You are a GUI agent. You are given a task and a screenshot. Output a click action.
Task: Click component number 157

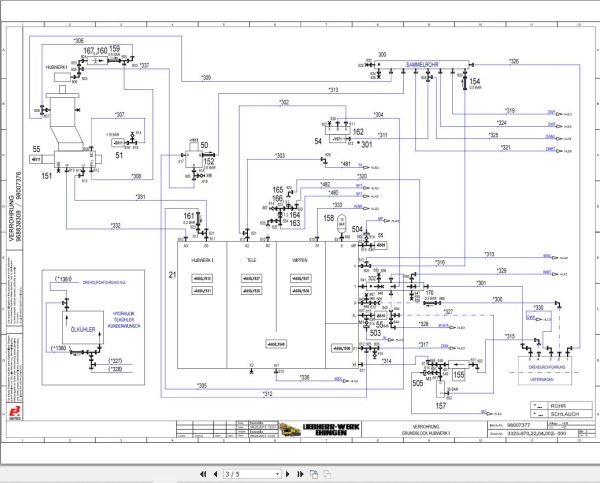pos(441,406)
